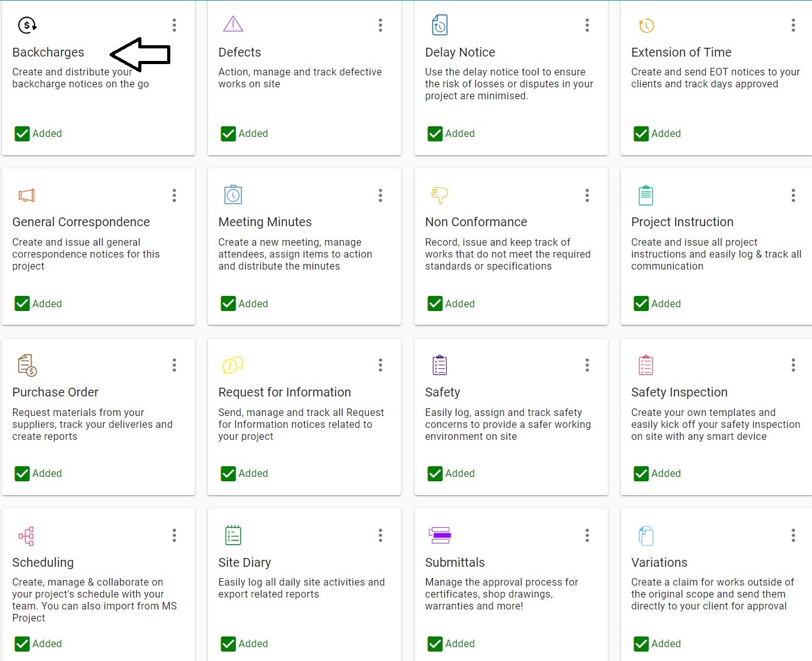Click the Non Conformance thumbs-down icon

(439, 195)
